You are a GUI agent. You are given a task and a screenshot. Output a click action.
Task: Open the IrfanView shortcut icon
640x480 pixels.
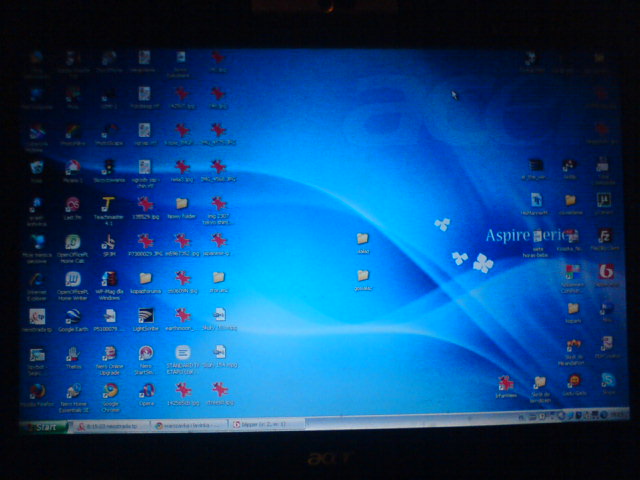click(506, 383)
